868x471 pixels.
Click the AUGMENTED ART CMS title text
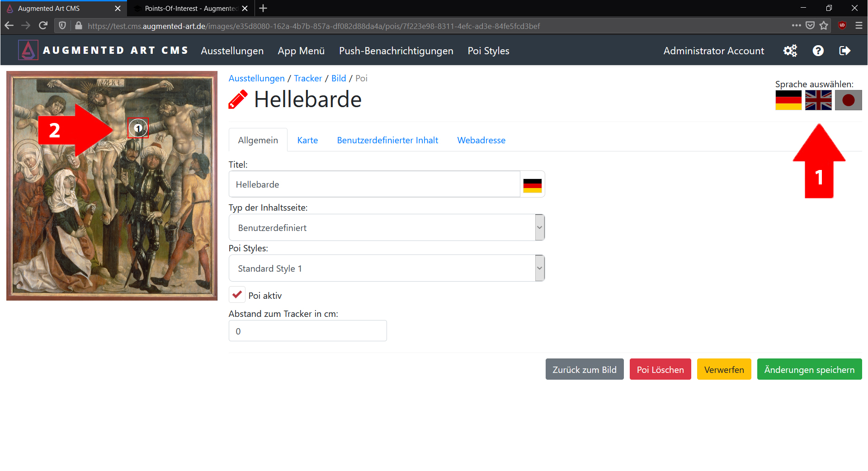(x=115, y=50)
